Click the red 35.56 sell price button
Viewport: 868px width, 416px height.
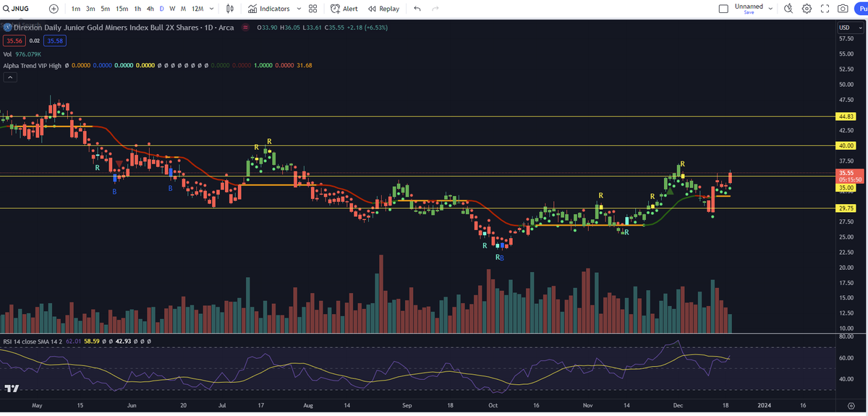click(14, 41)
